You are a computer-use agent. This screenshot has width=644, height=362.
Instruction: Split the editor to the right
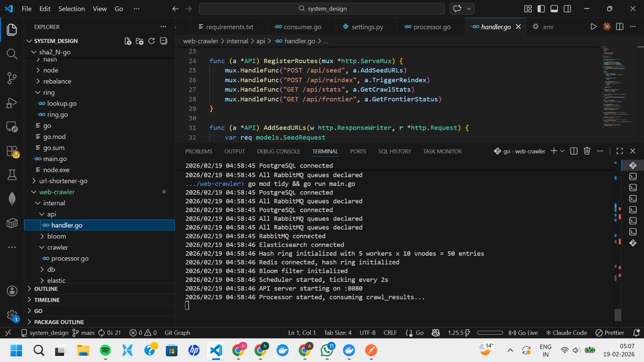[620, 26]
